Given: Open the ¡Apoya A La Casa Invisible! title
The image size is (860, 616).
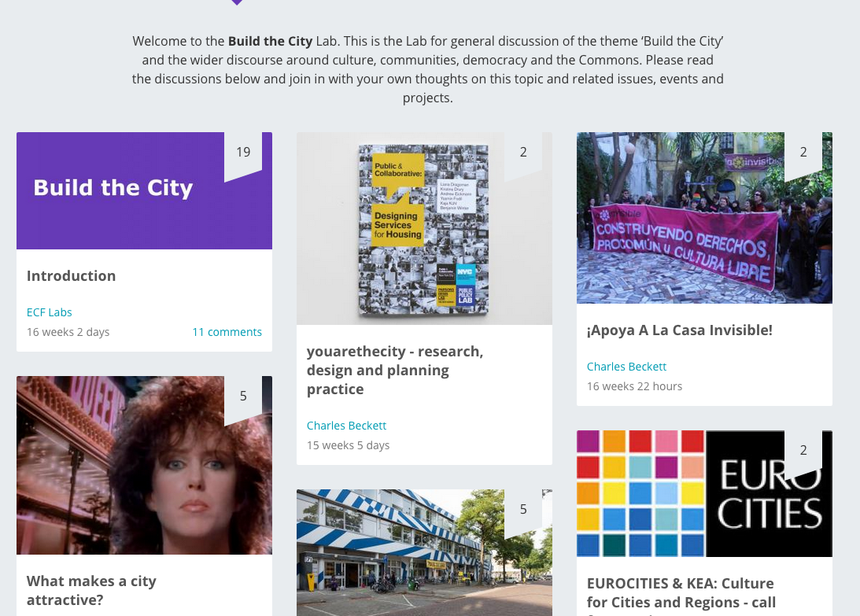Looking at the screenshot, I should (x=679, y=330).
